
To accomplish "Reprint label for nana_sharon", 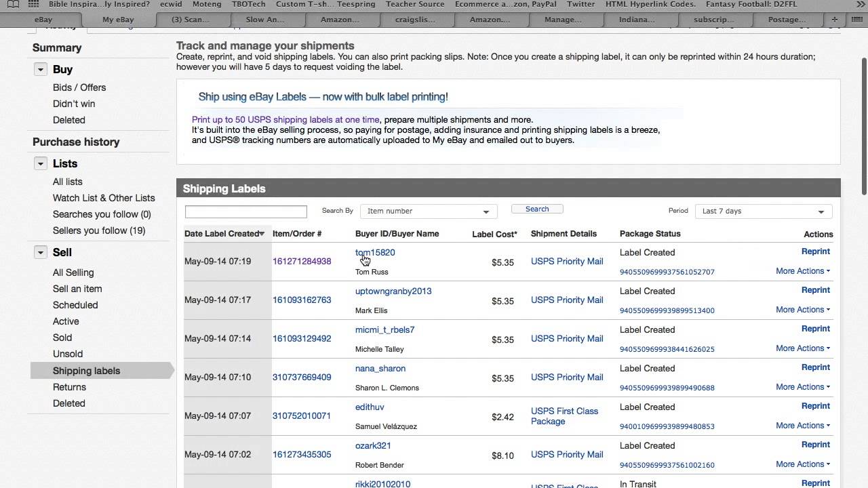I will 816,367.
